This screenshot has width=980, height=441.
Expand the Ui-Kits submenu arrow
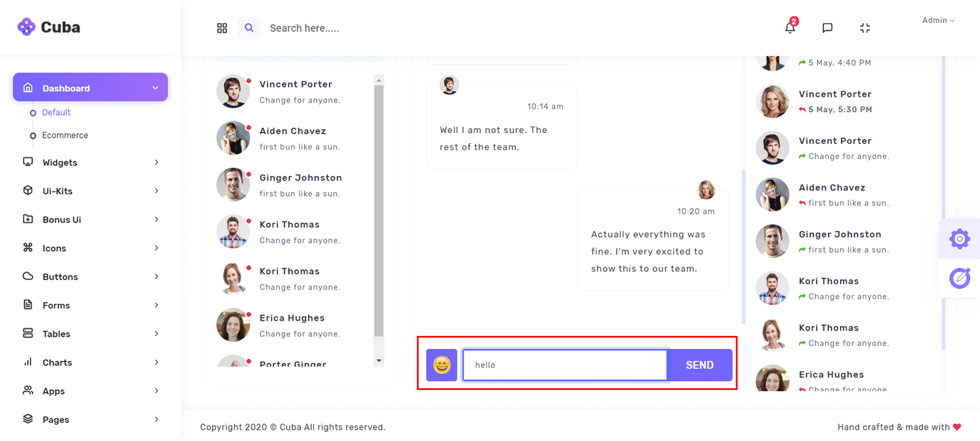coord(156,191)
